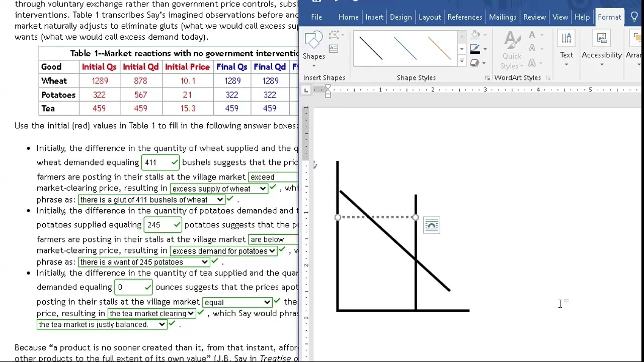Switch to the Mailings ribbon tab
This screenshot has width=644, height=362.
click(503, 17)
